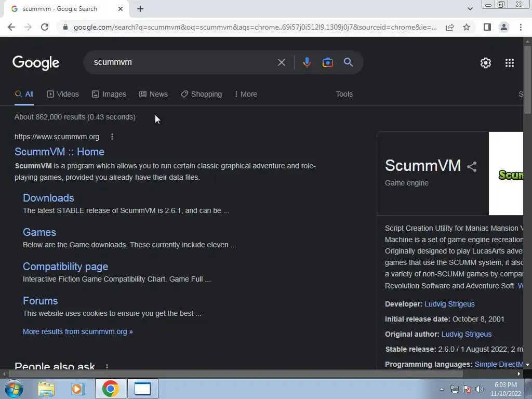Switch to the News tab
The image size is (532, 399).
(153, 94)
